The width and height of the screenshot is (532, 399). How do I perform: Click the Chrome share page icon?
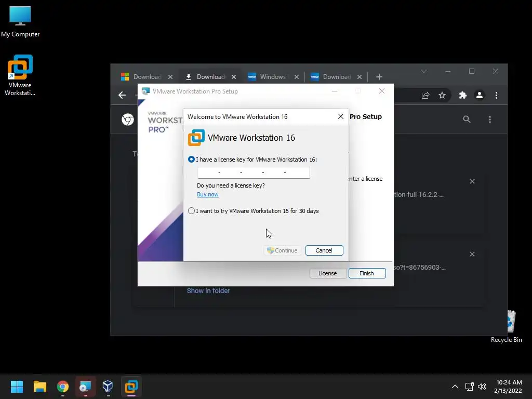pyautogui.click(x=425, y=96)
